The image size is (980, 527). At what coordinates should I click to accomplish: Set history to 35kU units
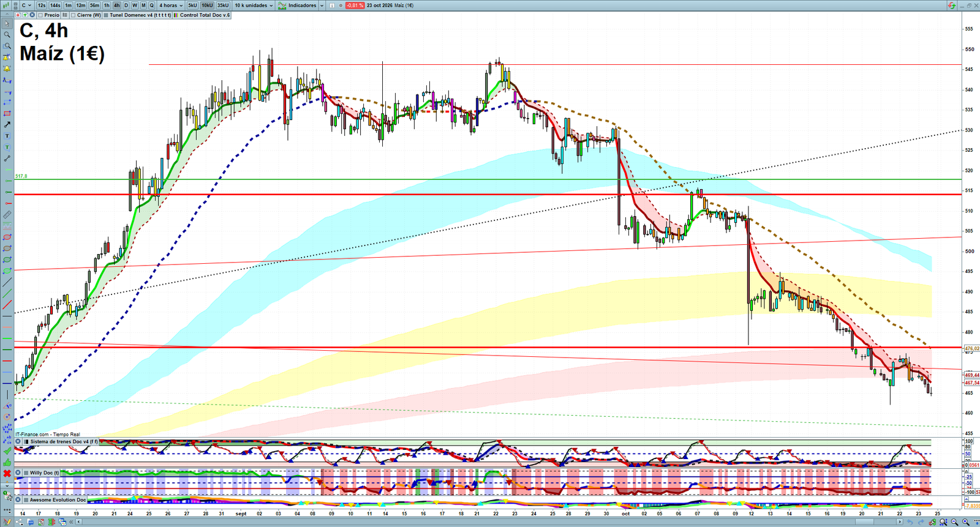[x=223, y=5]
